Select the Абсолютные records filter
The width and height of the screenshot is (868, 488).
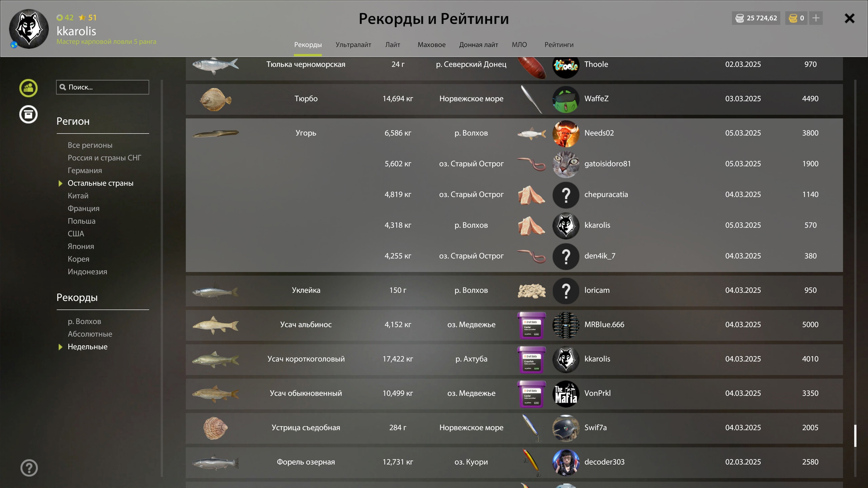90,334
